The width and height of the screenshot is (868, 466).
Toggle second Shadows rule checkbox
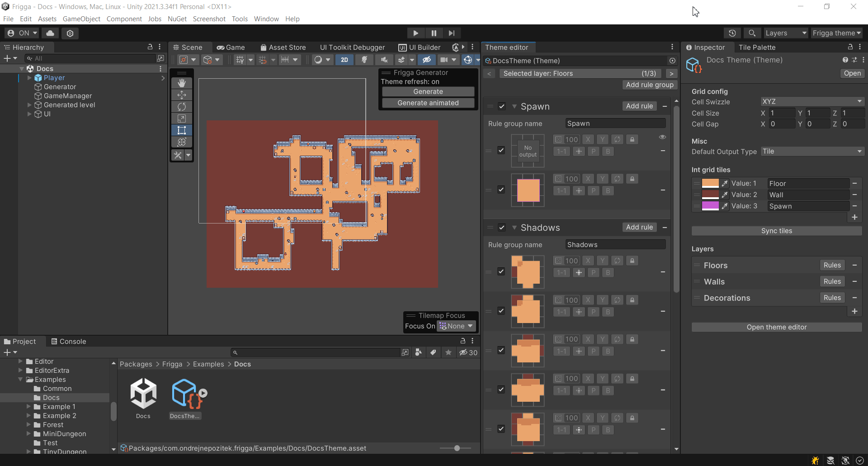coord(501,311)
